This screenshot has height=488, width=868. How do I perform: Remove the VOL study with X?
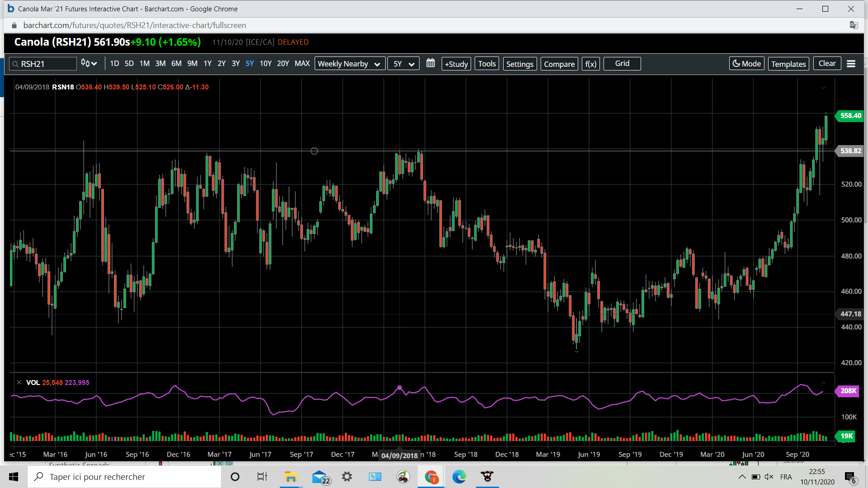click(x=19, y=382)
